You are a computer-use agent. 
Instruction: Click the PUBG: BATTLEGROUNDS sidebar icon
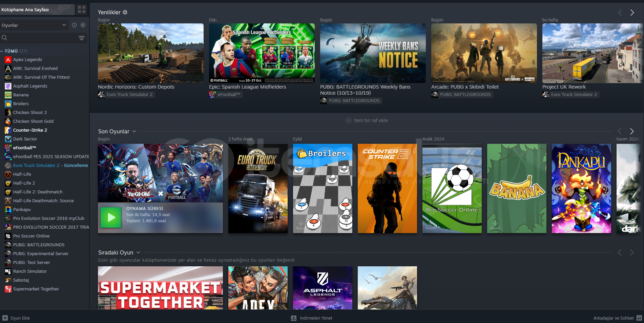(x=8, y=245)
